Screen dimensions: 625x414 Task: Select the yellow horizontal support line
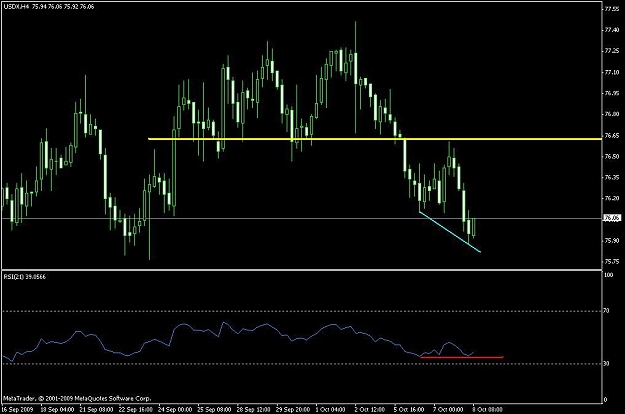pyautogui.click(x=375, y=139)
